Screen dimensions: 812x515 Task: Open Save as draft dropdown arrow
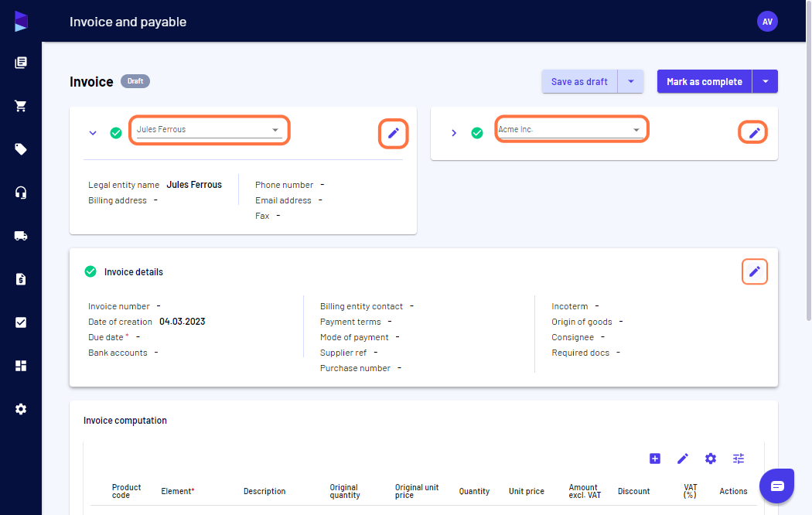coord(631,82)
